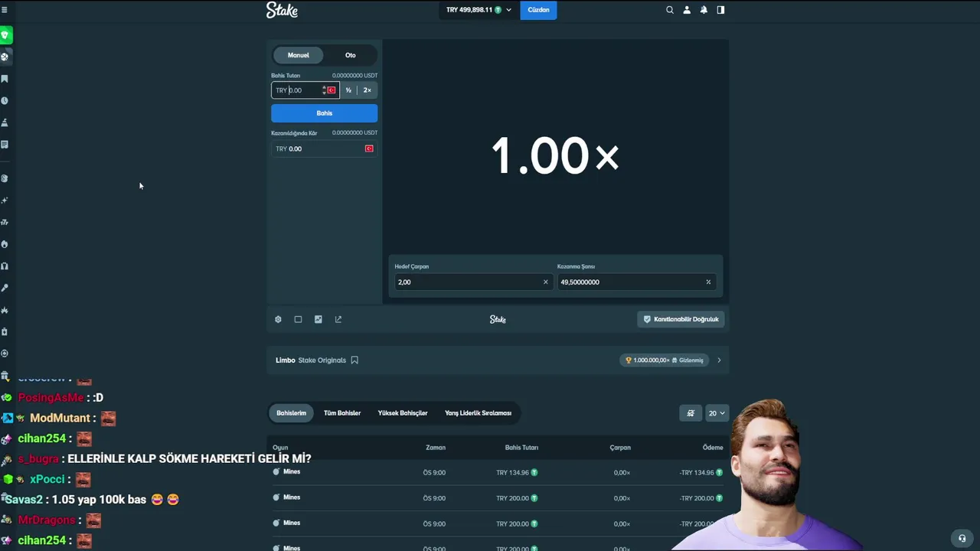Click the Ödeme column header
The height and width of the screenshot is (551, 980).
[x=713, y=447]
